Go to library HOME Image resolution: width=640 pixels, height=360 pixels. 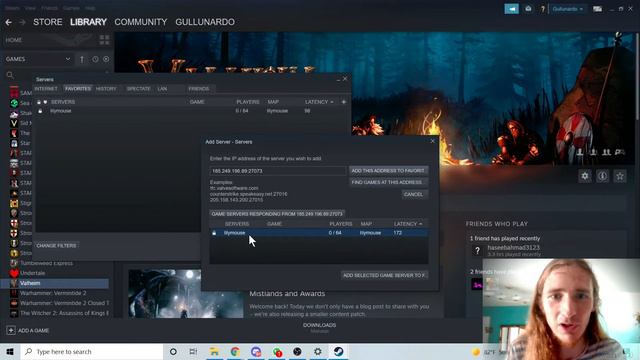point(14,40)
